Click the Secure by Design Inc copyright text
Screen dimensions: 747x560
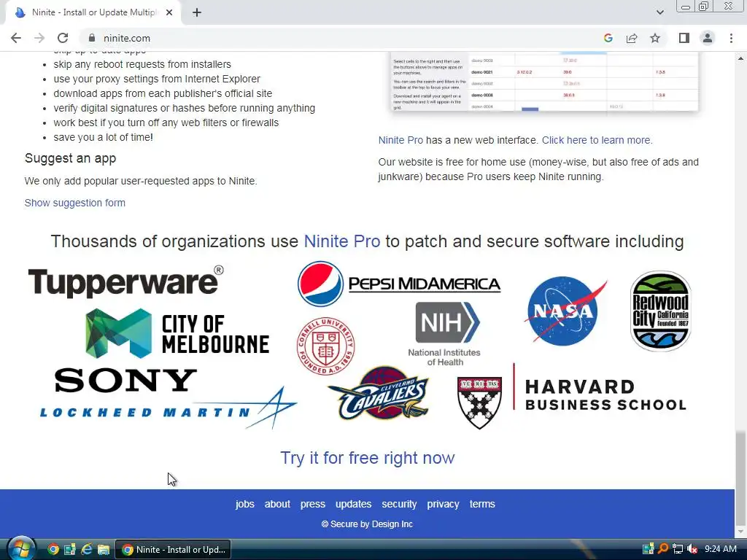point(367,524)
